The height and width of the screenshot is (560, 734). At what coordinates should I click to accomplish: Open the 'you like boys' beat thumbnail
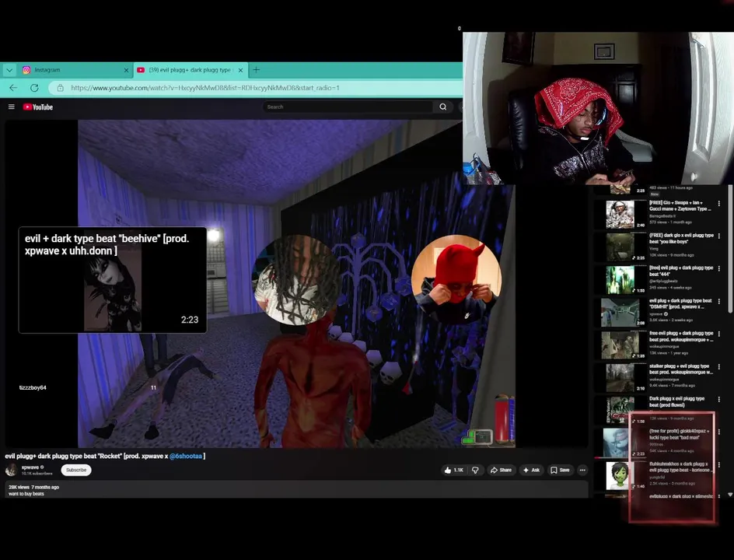[x=620, y=247]
